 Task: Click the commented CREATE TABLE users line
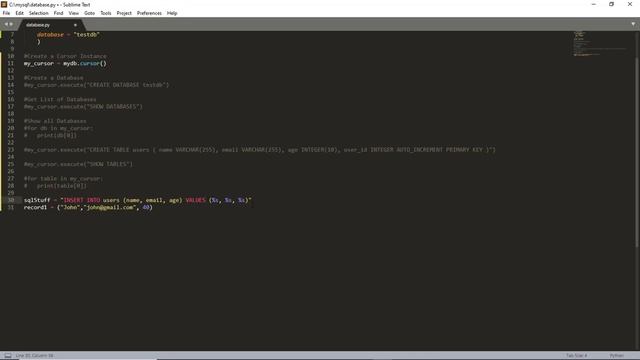[260, 150]
